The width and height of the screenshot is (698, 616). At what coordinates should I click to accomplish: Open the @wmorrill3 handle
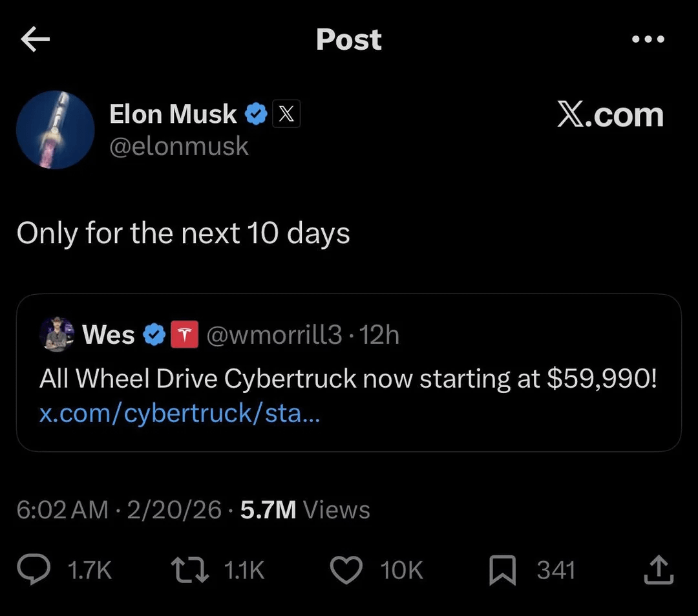tap(274, 335)
